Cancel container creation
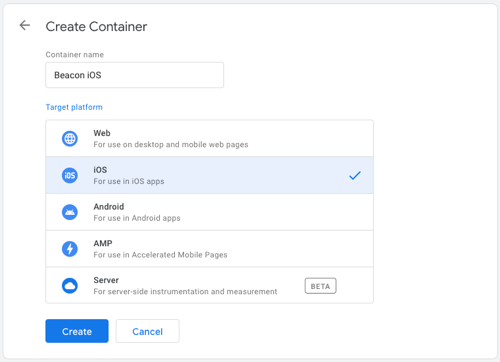 [x=147, y=331]
